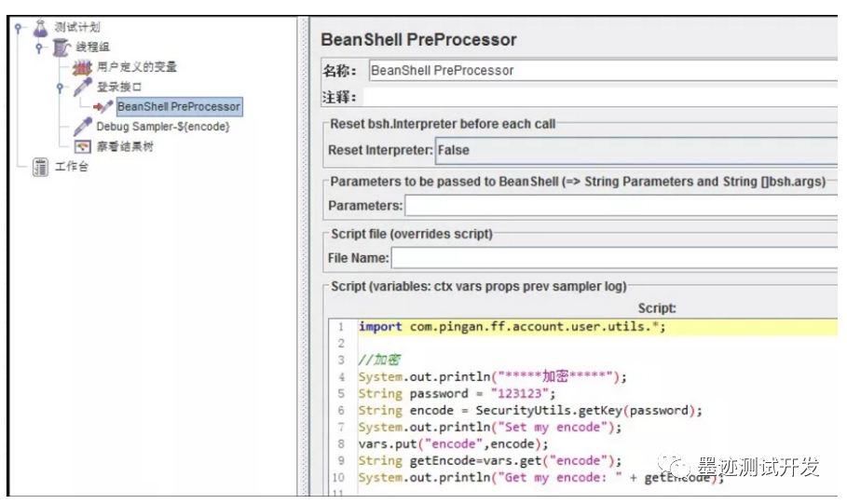Click the 工作台 workbench clipboard icon
This screenshot has width=847, height=504.
click(x=40, y=167)
